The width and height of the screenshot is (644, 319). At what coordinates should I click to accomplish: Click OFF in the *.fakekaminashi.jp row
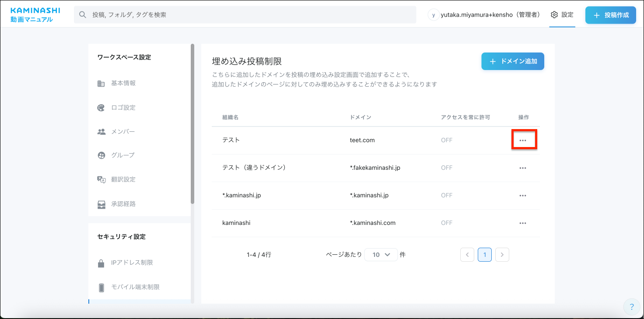click(x=447, y=168)
